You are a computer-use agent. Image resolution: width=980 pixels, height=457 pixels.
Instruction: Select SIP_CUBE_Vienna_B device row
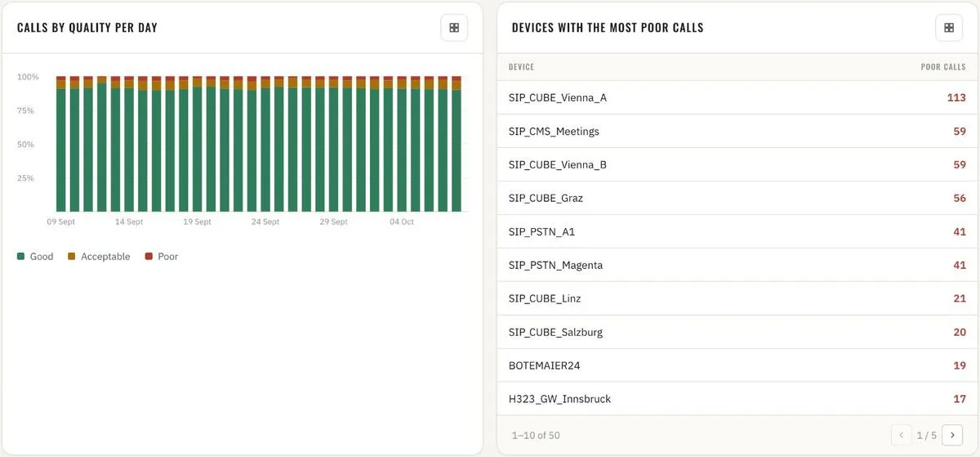(x=737, y=164)
